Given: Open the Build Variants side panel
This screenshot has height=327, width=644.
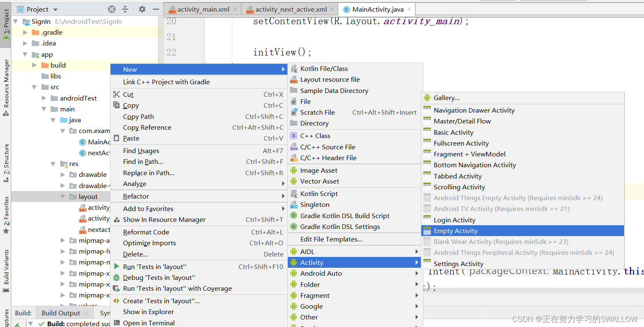Looking at the screenshot, I should pyautogui.click(x=6, y=271).
